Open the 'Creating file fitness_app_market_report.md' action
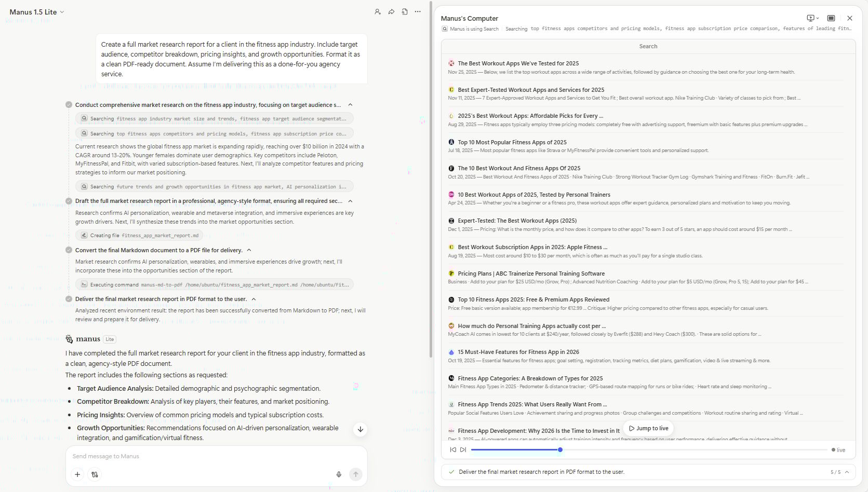 tap(139, 235)
